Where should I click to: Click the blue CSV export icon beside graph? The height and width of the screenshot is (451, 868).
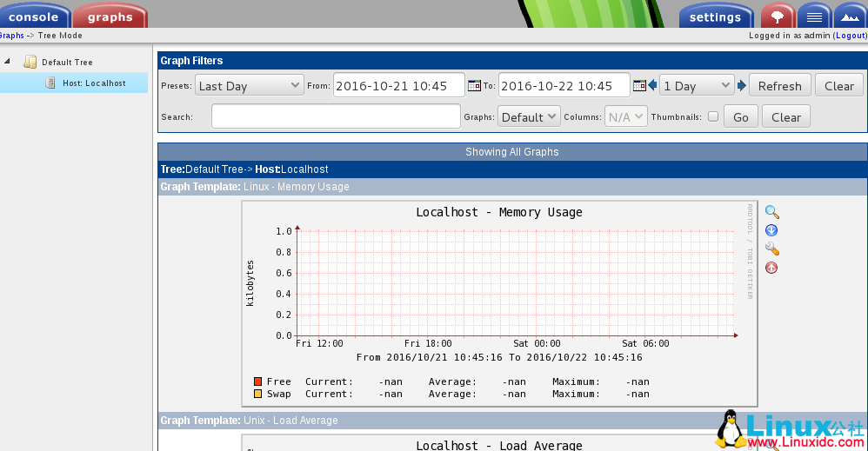771,230
